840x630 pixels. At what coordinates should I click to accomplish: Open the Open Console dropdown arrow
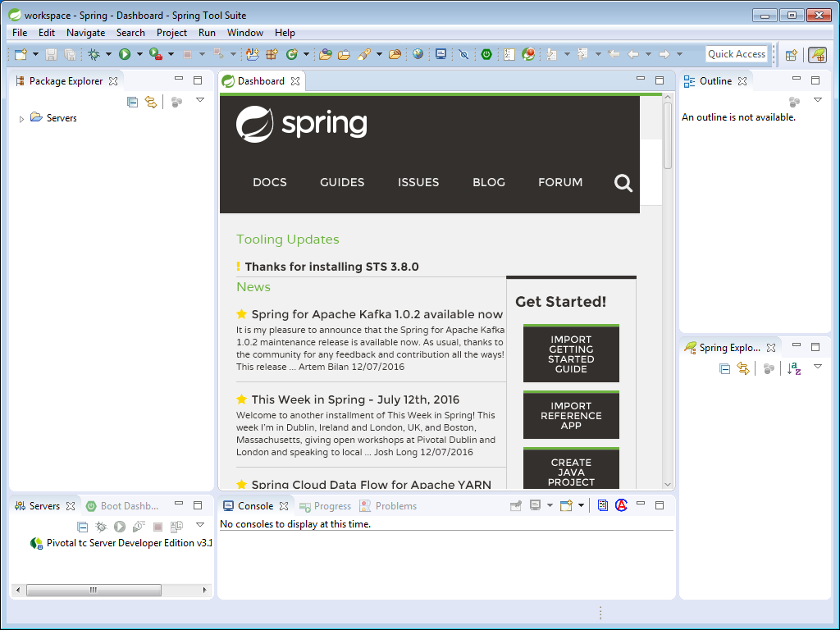click(x=581, y=505)
